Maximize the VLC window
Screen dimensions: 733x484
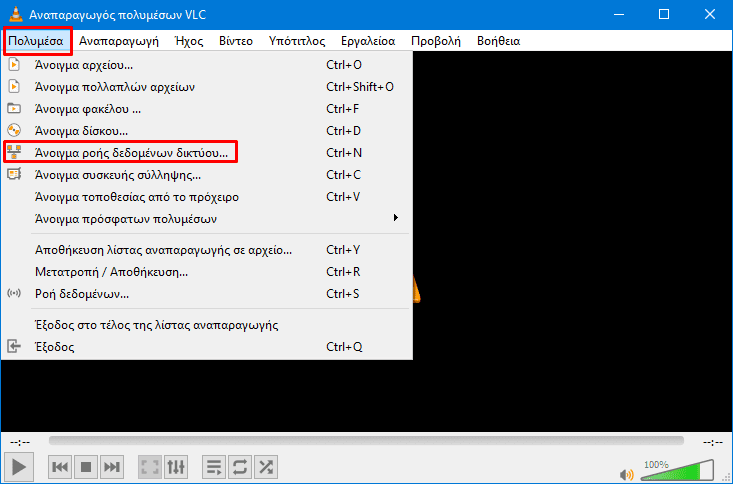coord(664,14)
